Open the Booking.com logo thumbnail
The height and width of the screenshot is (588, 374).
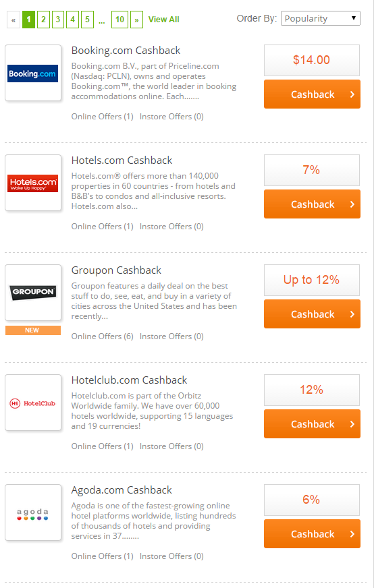point(33,73)
